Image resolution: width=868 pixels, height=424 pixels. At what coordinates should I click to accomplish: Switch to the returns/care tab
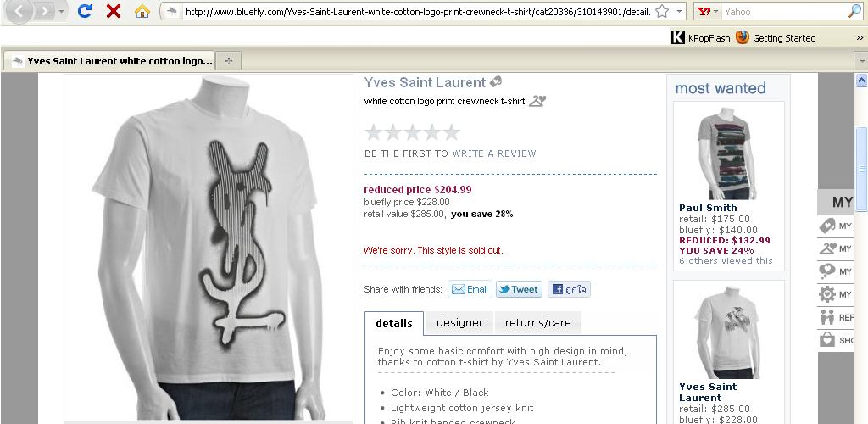click(537, 323)
